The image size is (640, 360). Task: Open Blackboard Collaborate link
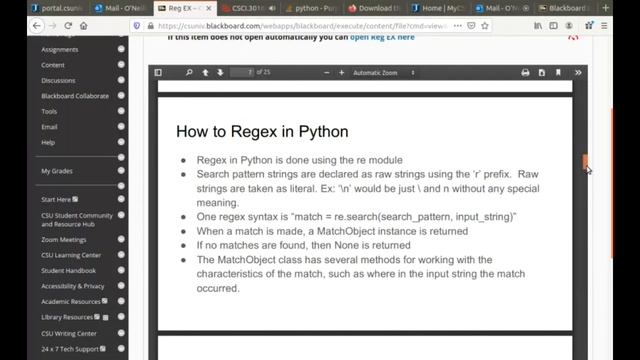click(75, 96)
